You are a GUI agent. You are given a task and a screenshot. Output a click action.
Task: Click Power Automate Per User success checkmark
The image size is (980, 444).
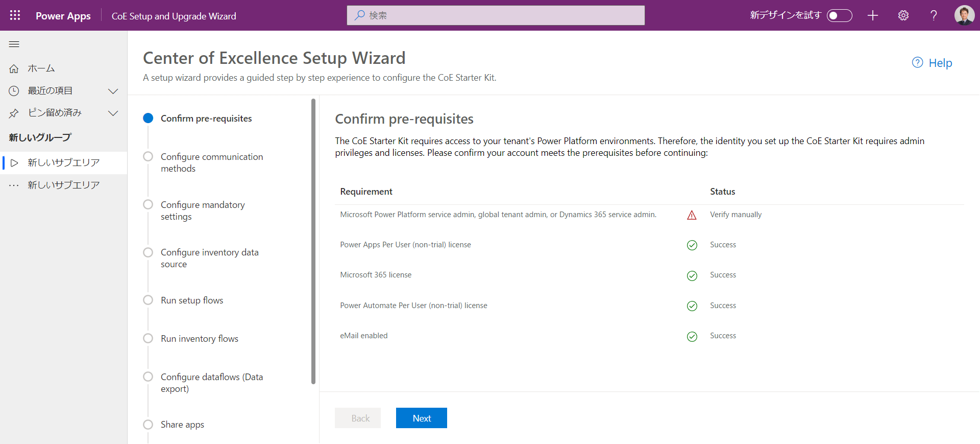tap(692, 306)
